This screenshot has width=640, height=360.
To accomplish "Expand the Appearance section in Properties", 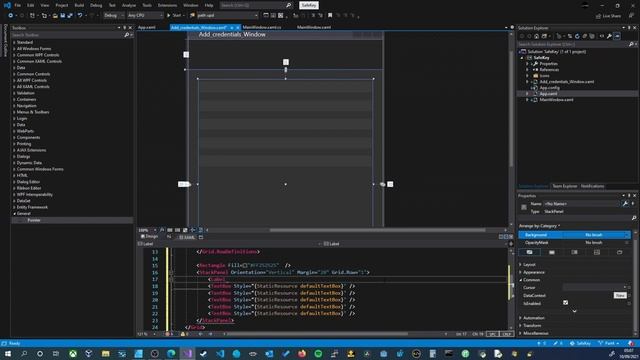I will click(520, 272).
